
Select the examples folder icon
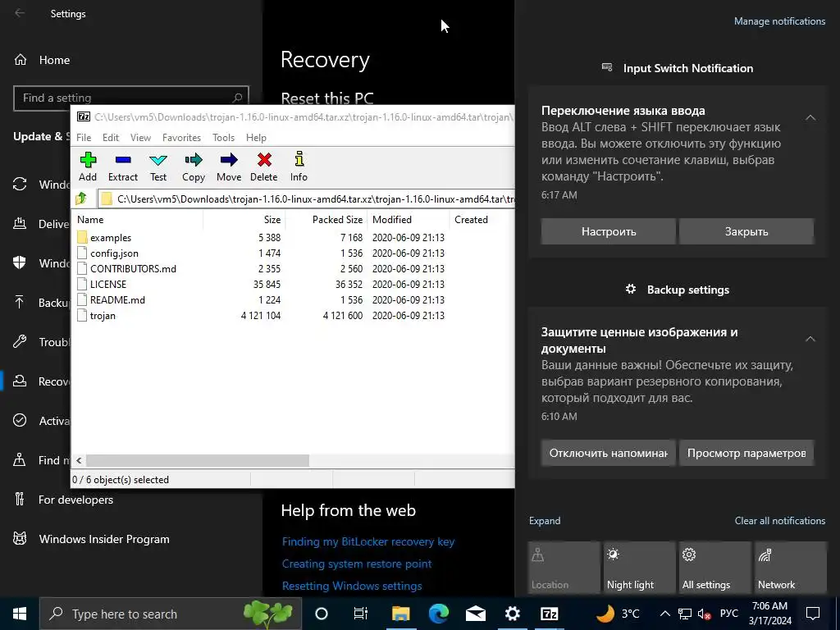pyautogui.click(x=82, y=237)
